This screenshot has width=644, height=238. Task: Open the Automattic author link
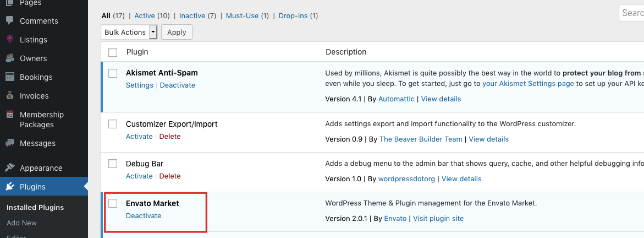click(397, 99)
